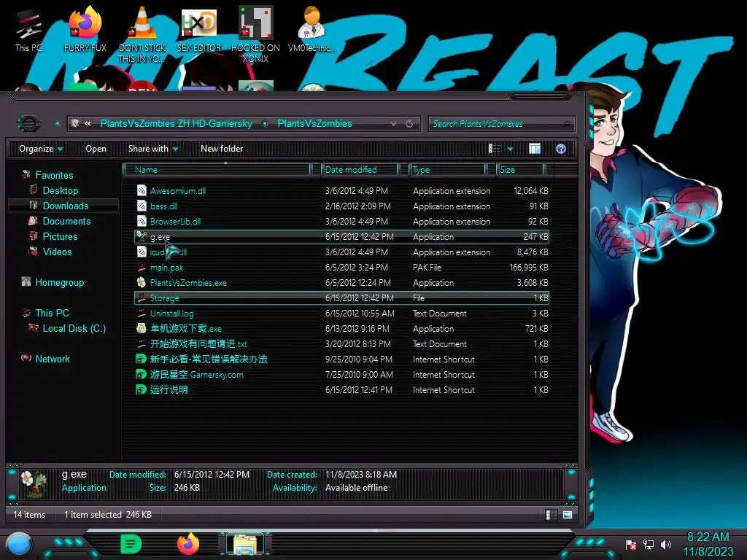
Task: Click the PlantsVsZombies breadcrumb segment
Action: (315, 124)
